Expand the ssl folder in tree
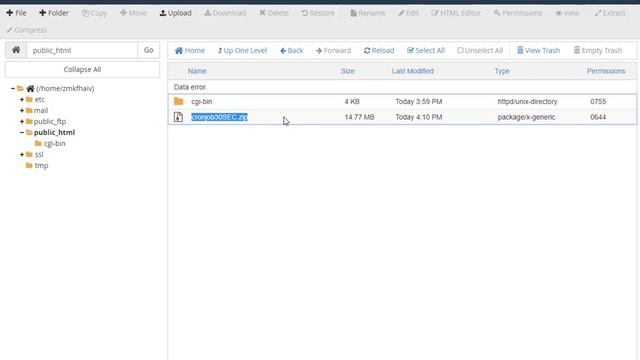The height and width of the screenshot is (360, 640). [x=22, y=155]
